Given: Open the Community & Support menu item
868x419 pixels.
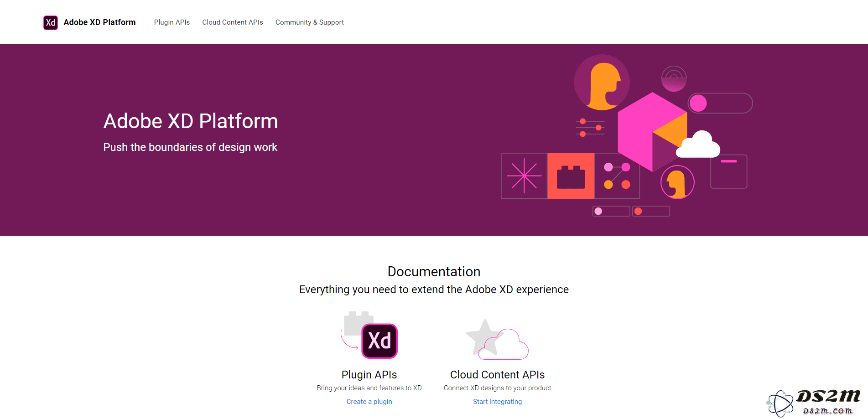Looking at the screenshot, I should (x=310, y=22).
